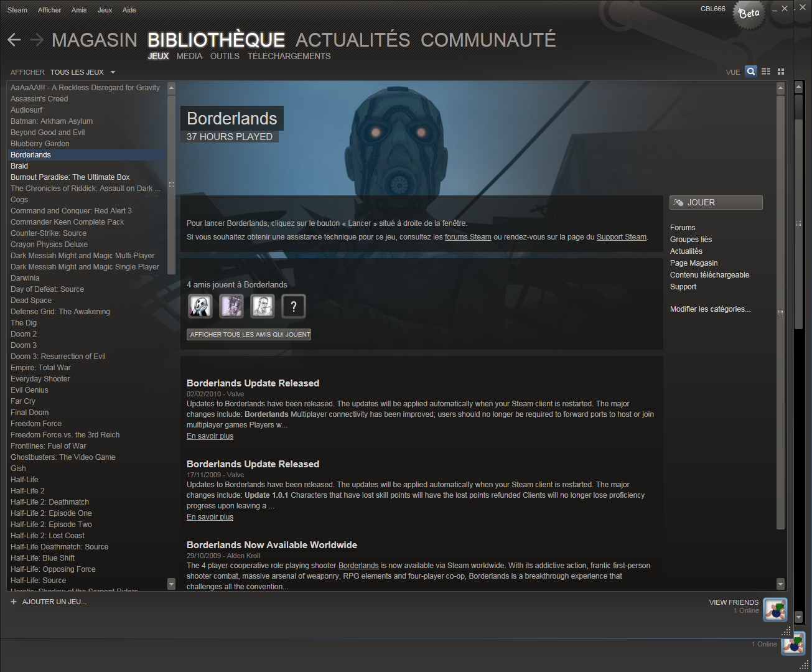Click the unknown friend question-mark avatar

click(x=294, y=306)
